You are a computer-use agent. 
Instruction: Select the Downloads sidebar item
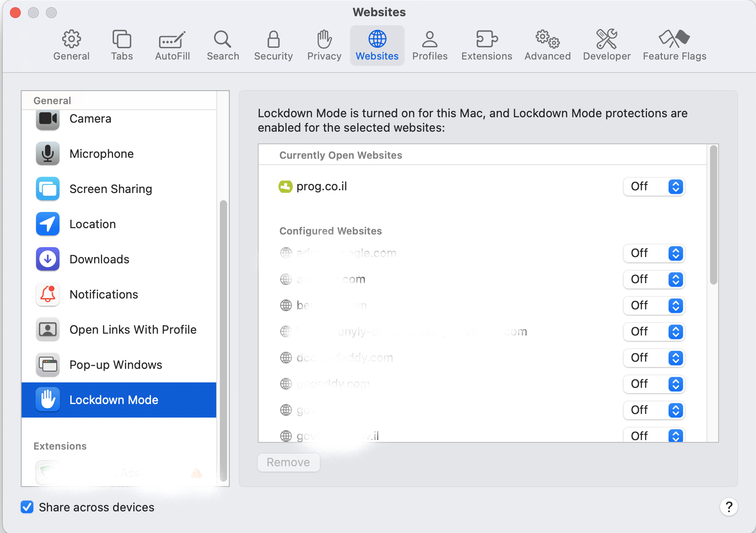[99, 259]
